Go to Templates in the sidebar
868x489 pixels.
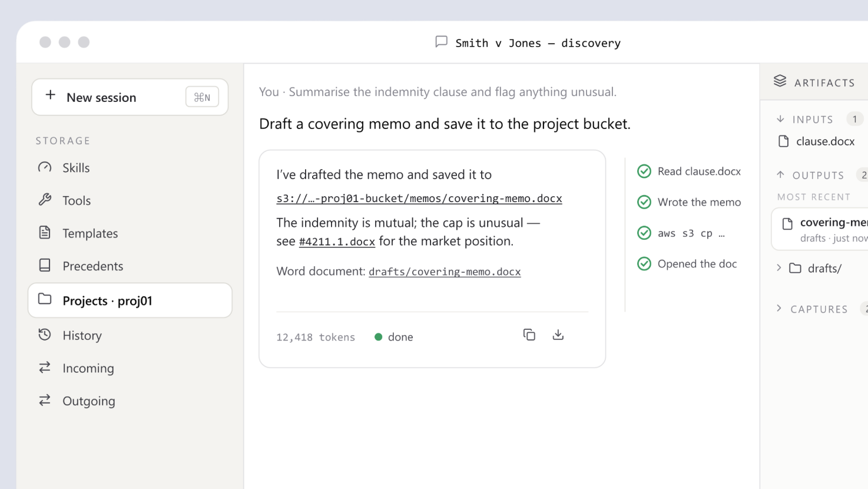130,233
